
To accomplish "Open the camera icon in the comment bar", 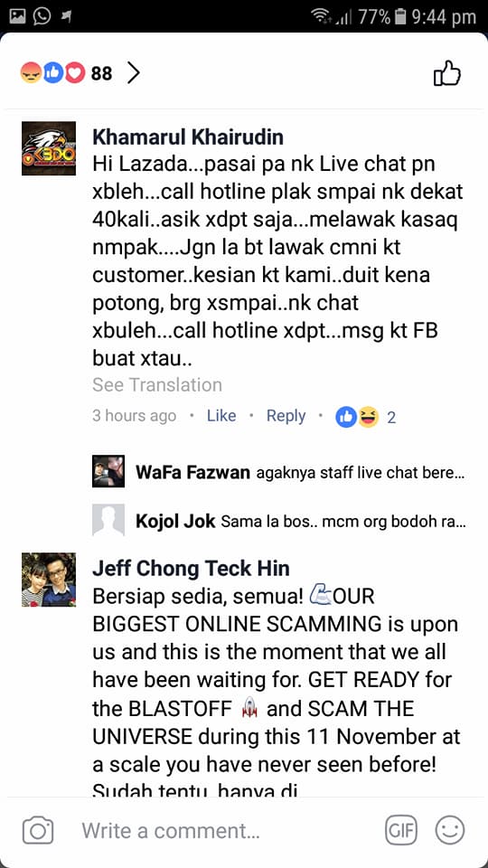I will tap(38, 831).
